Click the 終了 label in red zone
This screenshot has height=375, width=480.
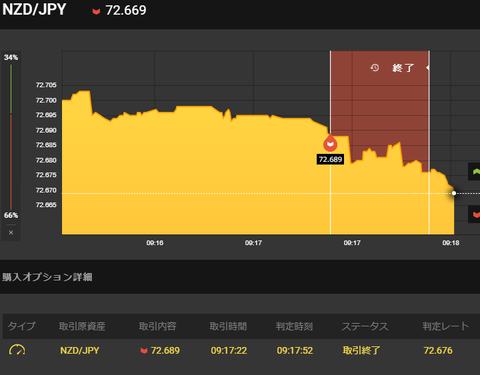(403, 68)
